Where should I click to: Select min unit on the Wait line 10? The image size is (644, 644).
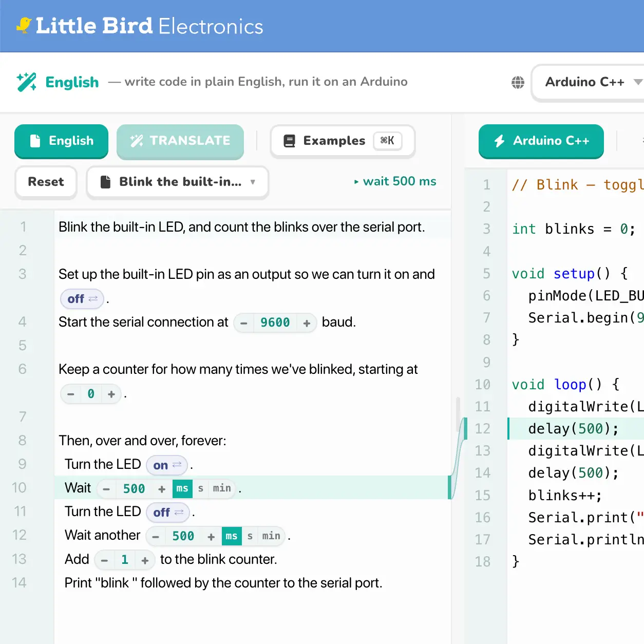222,488
